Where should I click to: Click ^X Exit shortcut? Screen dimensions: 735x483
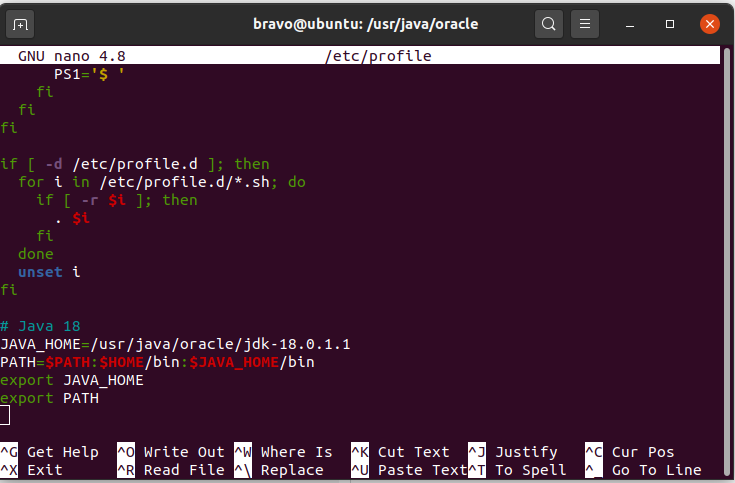pos(31,470)
